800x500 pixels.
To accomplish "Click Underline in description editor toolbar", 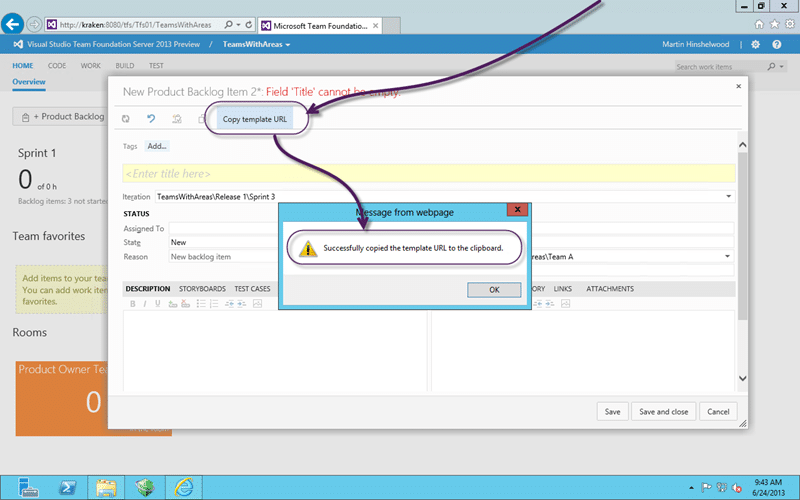I will pos(158,304).
